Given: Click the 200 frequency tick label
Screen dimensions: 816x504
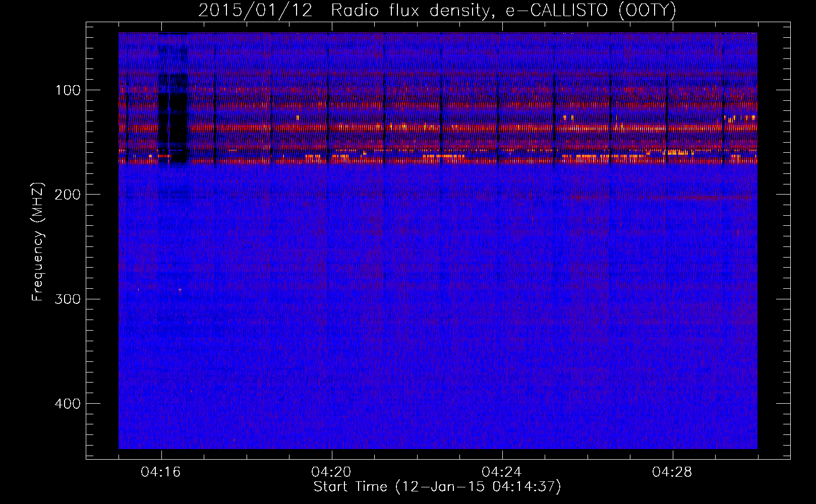Looking at the screenshot, I should [x=68, y=195].
